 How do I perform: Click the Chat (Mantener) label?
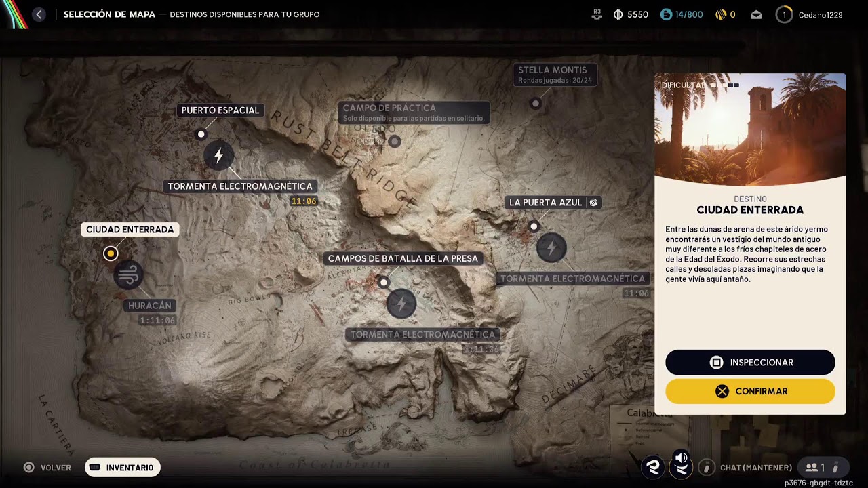tap(756, 468)
